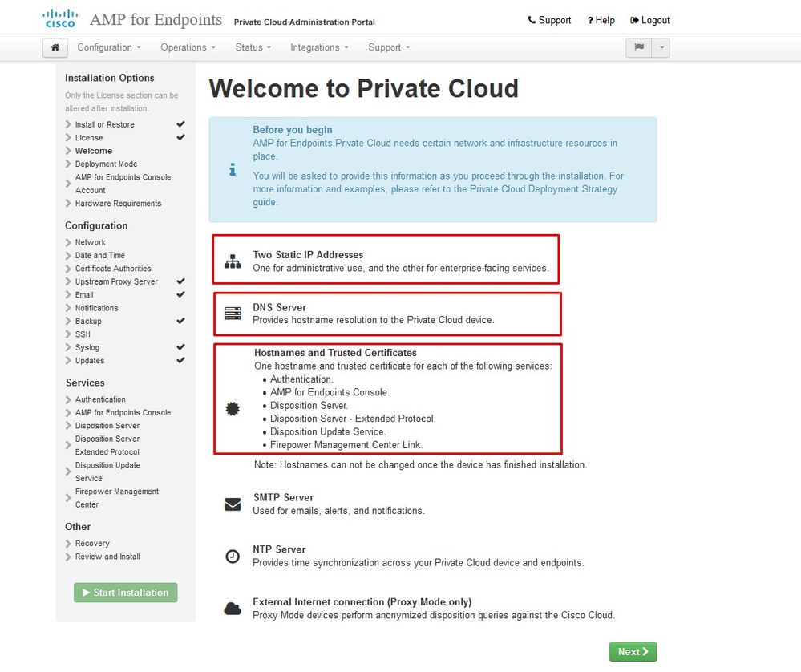The width and height of the screenshot is (801, 672).
Task: Click the NTP Server title text
Action: click(279, 549)
